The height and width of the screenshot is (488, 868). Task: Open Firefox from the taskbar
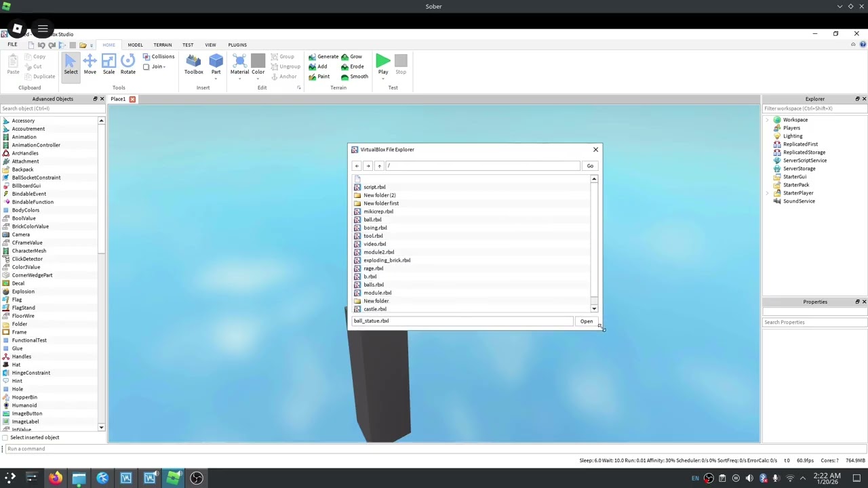pyautogui.click(x=55, y=478)
